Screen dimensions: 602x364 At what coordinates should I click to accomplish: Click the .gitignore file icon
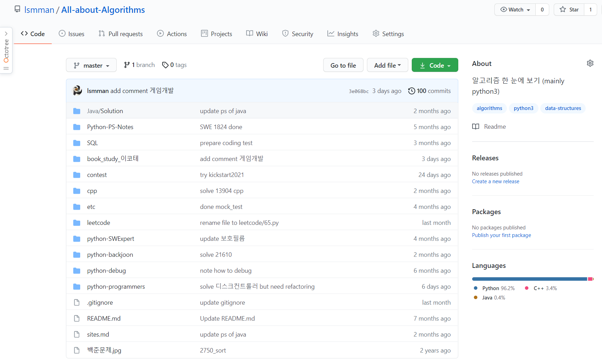coord(77,303)
